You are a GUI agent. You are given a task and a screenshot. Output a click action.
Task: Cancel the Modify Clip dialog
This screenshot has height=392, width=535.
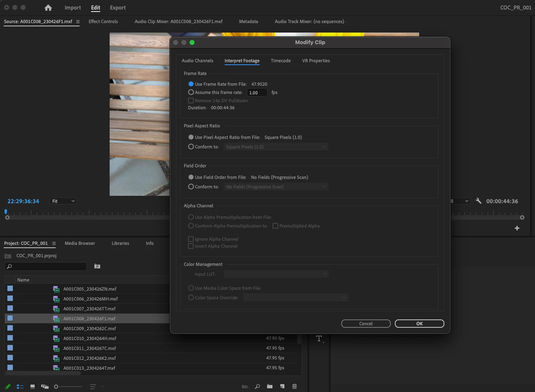click(x=366, y=324)
